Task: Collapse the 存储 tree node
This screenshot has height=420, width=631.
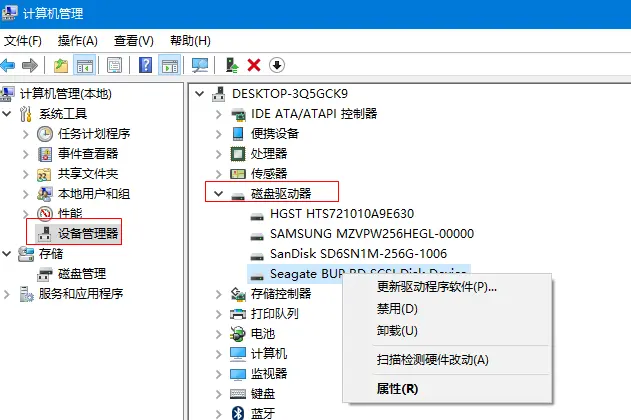Action: click(6, 254)
